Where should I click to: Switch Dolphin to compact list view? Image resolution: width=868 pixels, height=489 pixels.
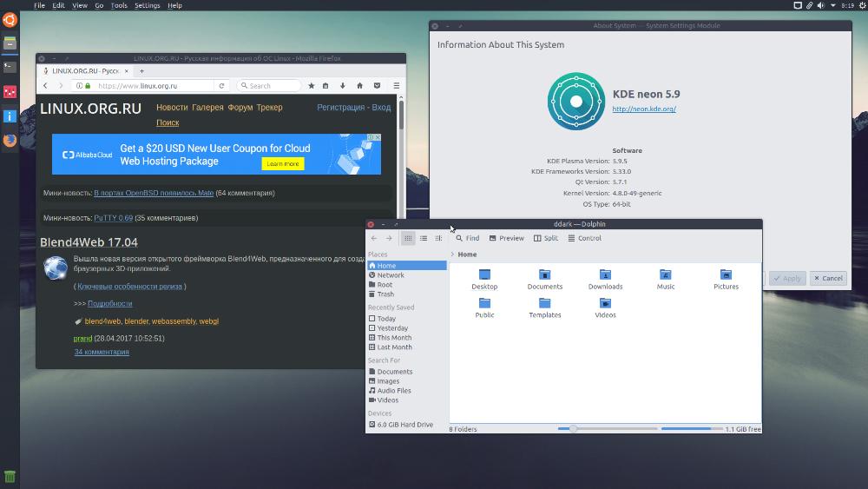click(424, 238)
